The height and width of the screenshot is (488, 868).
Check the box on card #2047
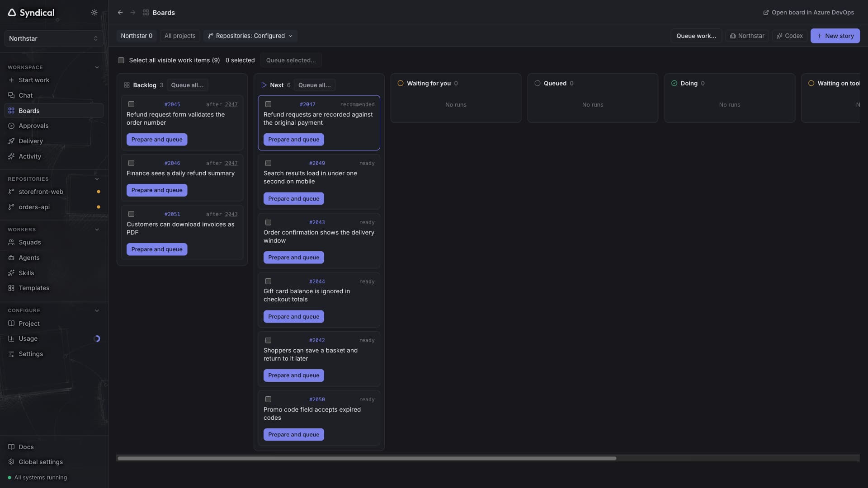pyautogui.click(x=268, y=104)
